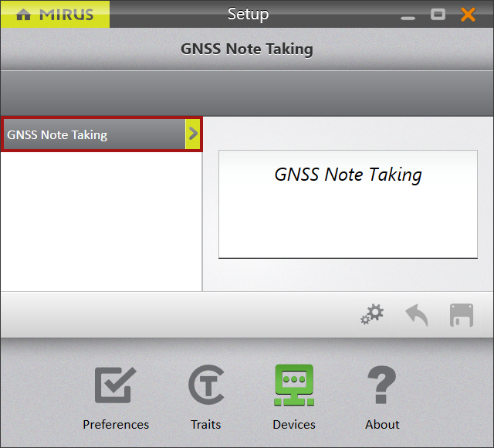
Task: Open the Preferences checkmark icon
Action: tap(116, 385)
